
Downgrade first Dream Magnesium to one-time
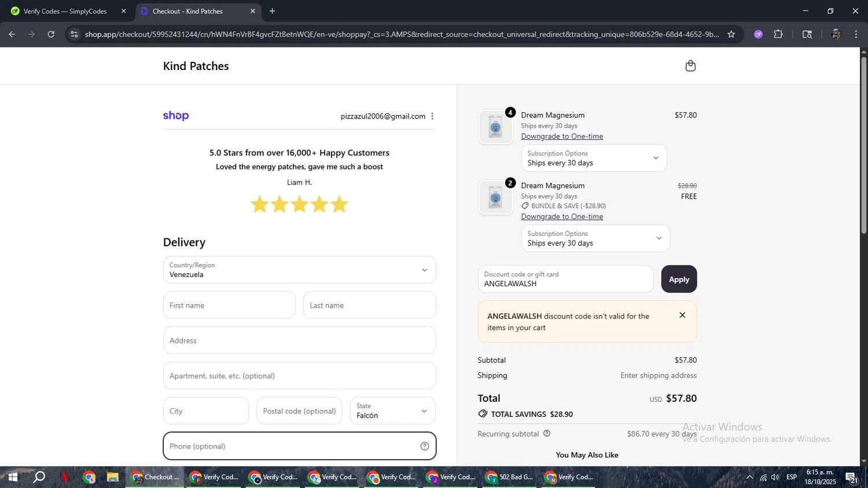[x=562, y=136]
